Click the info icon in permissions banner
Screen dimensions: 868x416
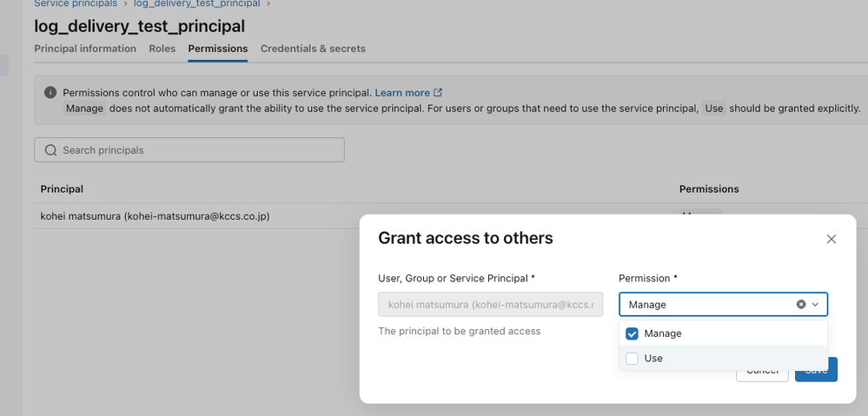tap(50, 92)
